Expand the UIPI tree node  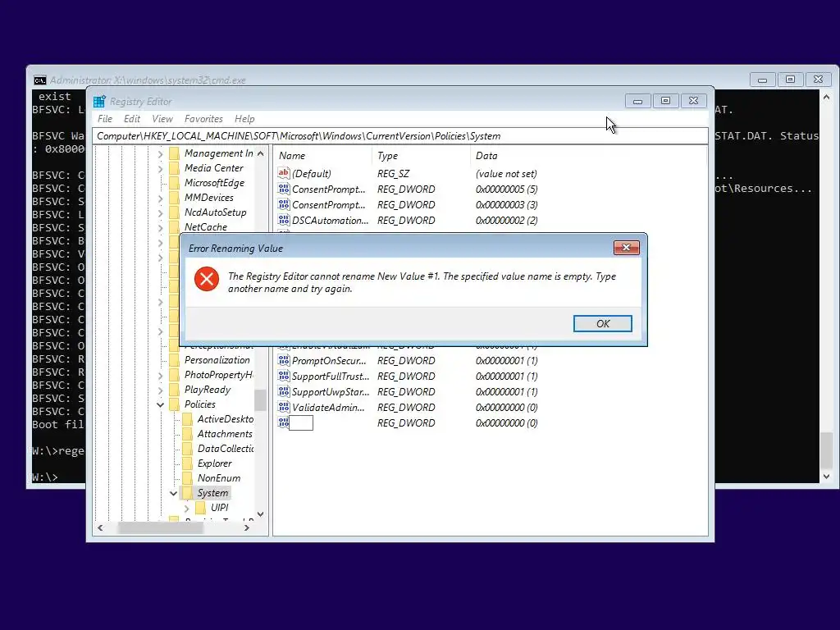[x=186, y=509]
